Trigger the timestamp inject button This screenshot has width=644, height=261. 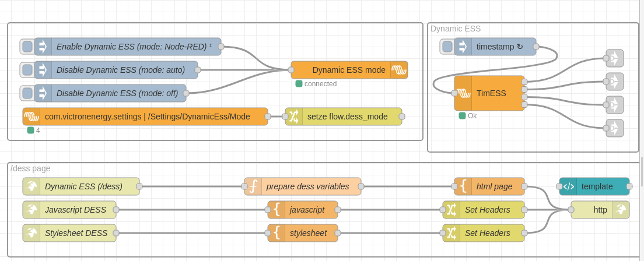click(x=447, y=47)
